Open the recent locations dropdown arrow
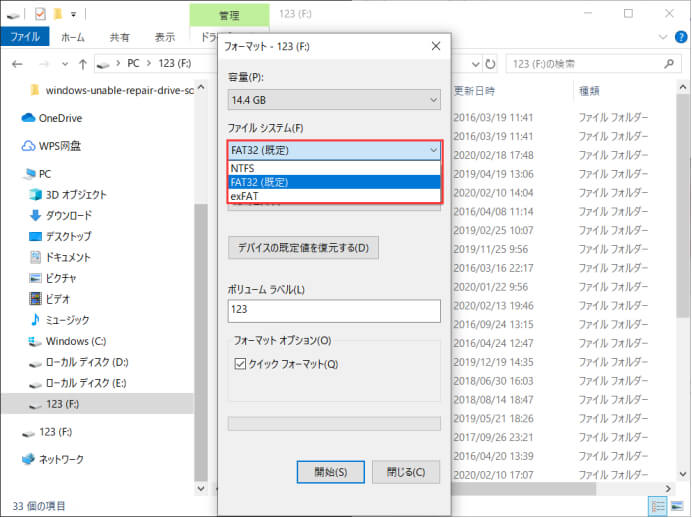Screen dimensions: 692x518 [x=65, y=64]
